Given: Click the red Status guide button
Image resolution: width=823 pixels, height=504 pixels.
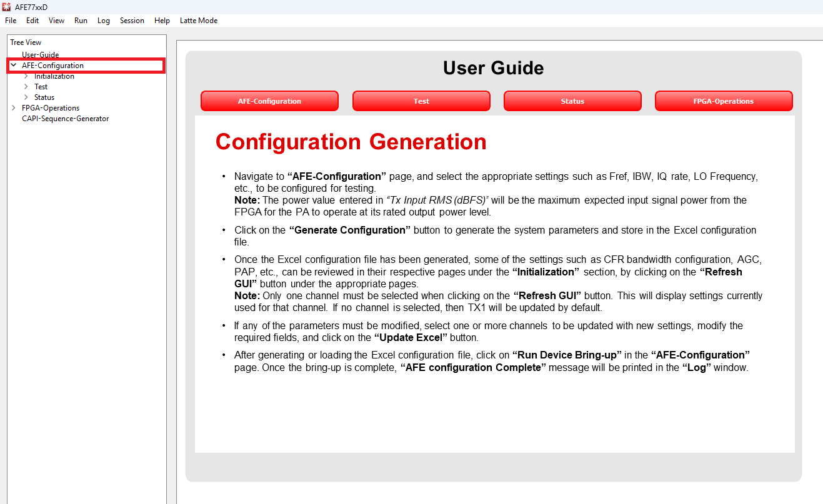Looking at the screenshot, I should 572,101.
